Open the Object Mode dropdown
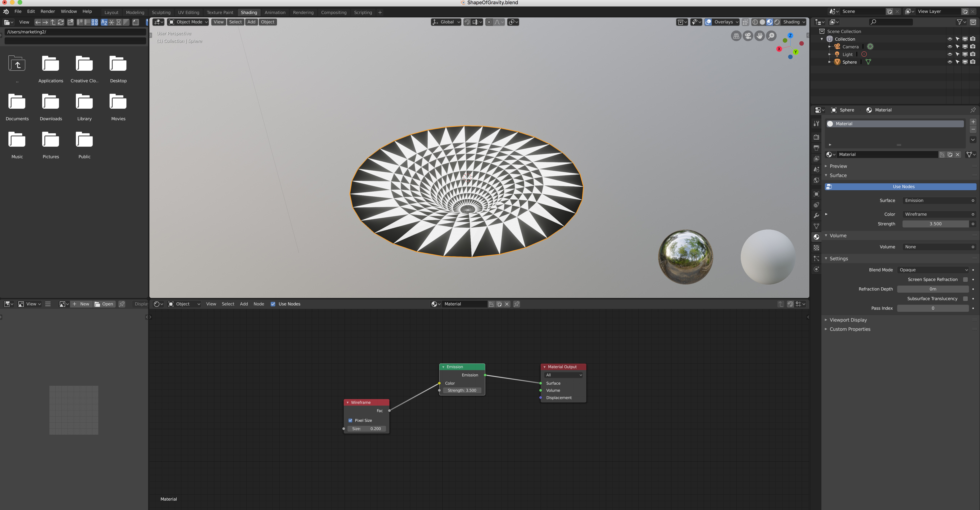 (188, 22)
